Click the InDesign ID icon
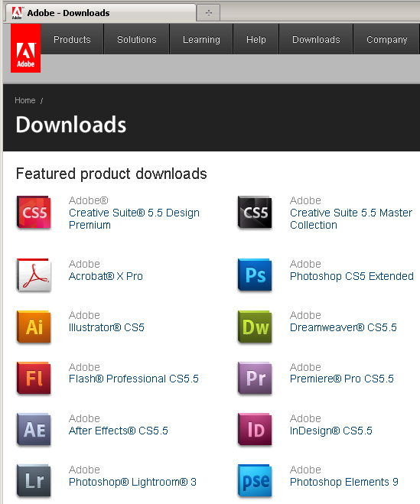 [x=255, y=430]
